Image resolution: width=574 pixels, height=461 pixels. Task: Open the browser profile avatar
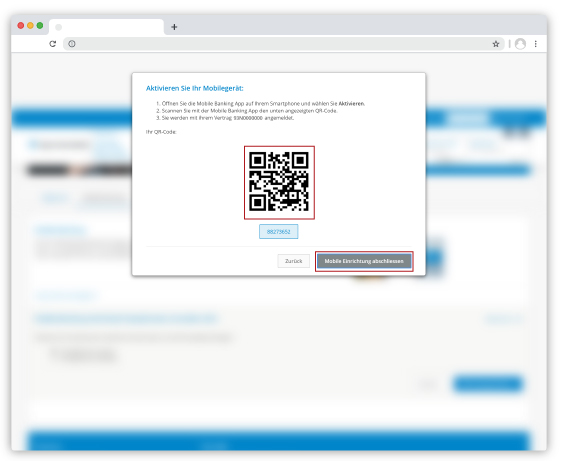(520, 44)
